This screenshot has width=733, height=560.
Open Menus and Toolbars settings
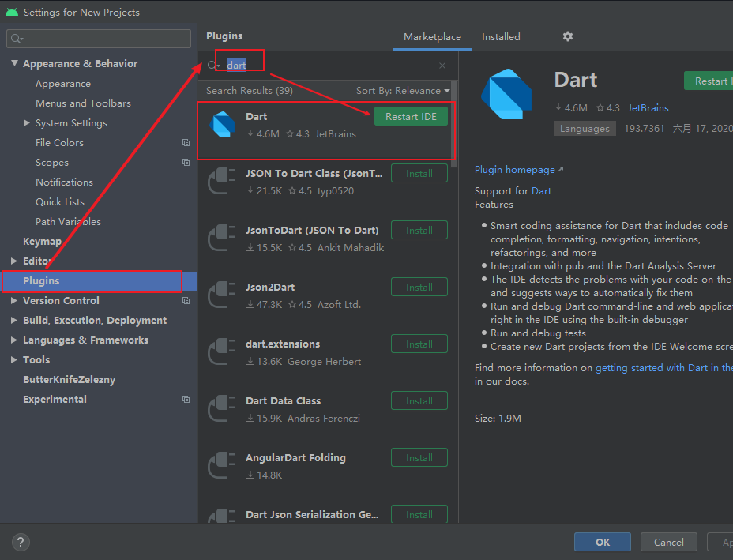click(83, 103)
